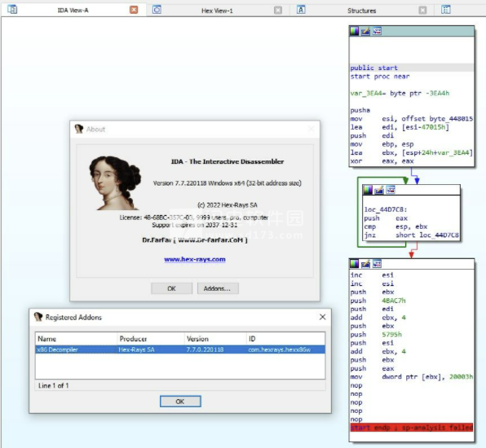
Task: Close the IDA View-A tab
Action: tap(134, 10)
